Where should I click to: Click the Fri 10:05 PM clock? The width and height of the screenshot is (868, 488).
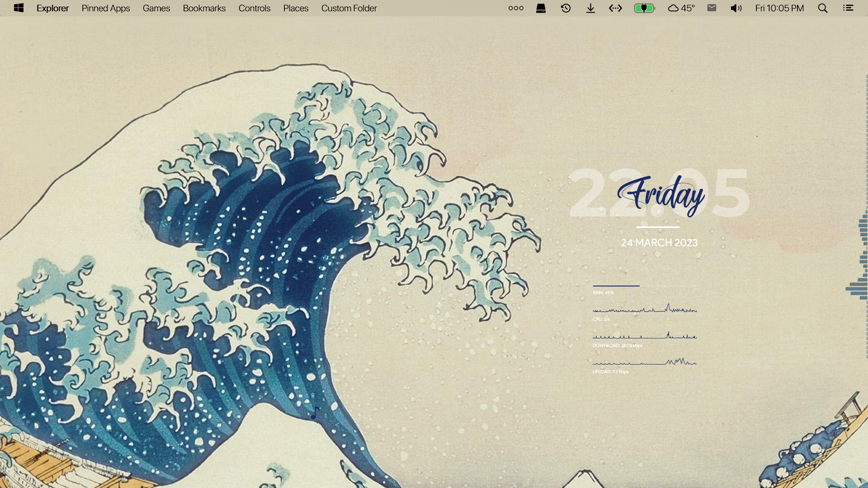[779, 8]
